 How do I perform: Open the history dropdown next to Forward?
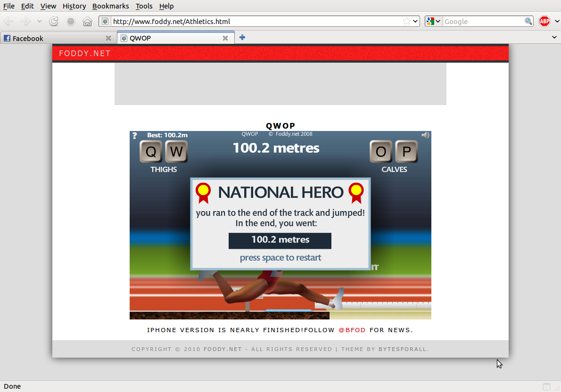(39, 22)
